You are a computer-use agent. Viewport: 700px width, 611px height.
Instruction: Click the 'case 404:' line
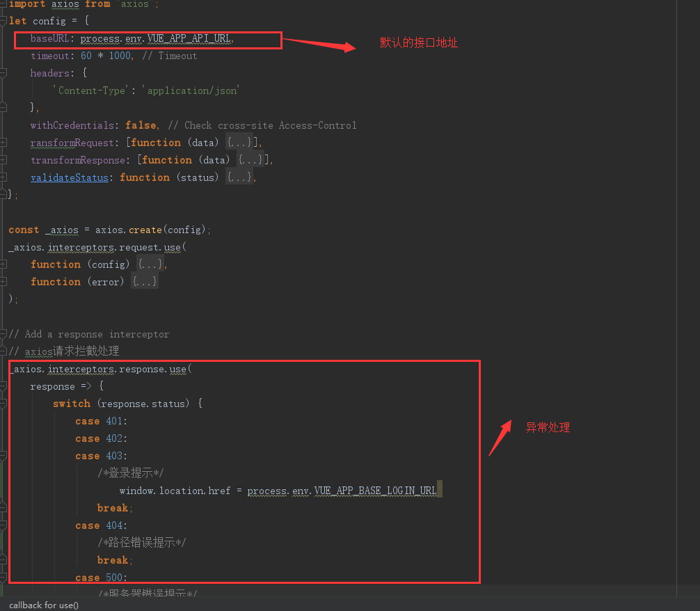pyautogui.click(x=102, y=525)
